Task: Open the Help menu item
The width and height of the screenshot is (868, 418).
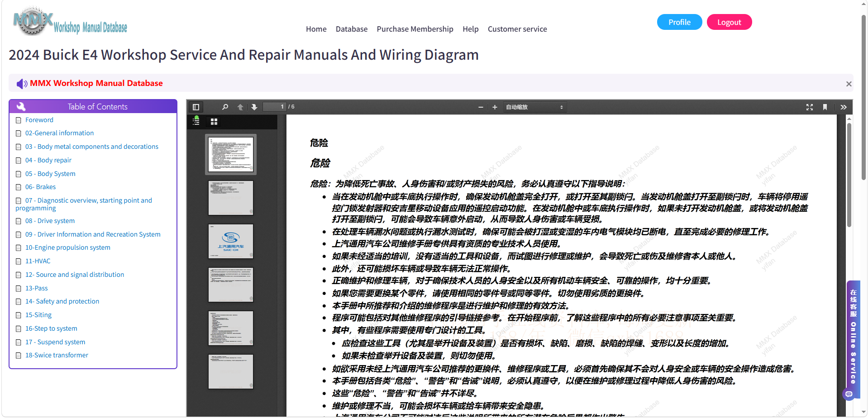Action: pos(471,29)
